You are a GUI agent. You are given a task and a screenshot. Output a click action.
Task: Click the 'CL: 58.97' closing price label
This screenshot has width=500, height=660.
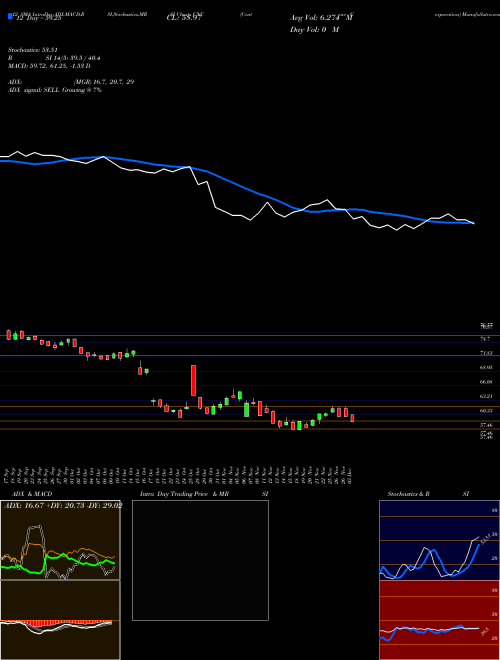183,19
